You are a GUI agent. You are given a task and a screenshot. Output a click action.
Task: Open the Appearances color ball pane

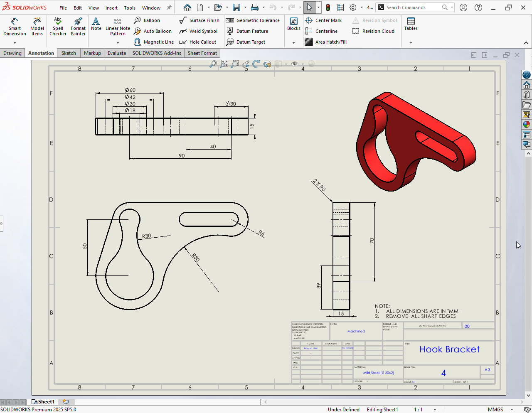coord(527,124)
